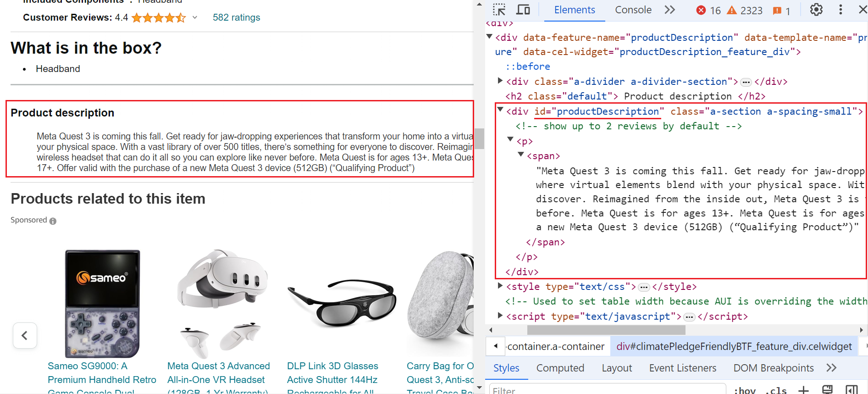This screenshot has width=868, height=394.
Task: Open the customer rating stars dropdown
Action: tap(195, 17)
